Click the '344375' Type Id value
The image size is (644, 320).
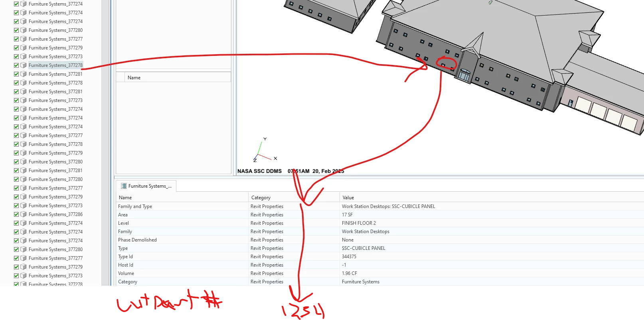click(349, 257)
